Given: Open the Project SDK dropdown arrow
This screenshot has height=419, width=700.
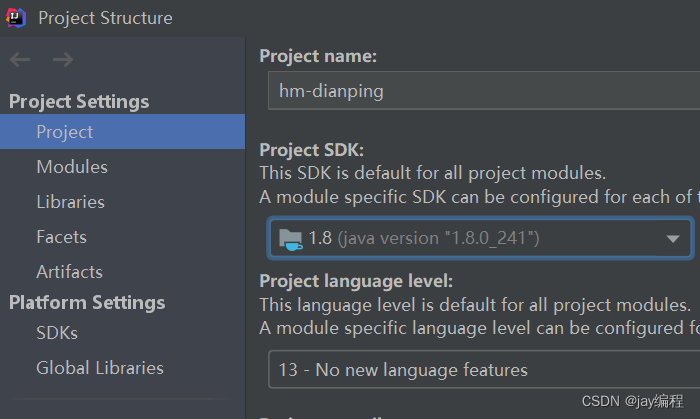Looking at the screenshot, I should [x=672, y=239].
